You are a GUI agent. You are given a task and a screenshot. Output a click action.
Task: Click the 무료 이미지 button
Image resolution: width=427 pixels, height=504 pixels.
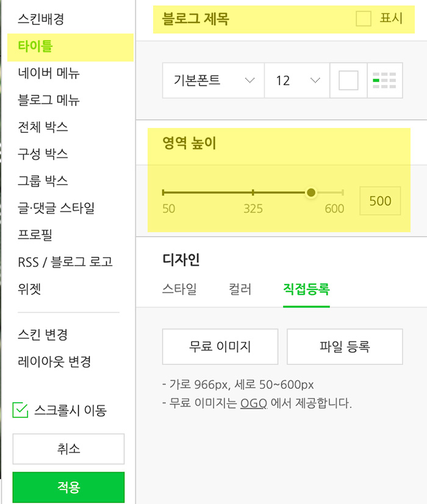[220, 346]
